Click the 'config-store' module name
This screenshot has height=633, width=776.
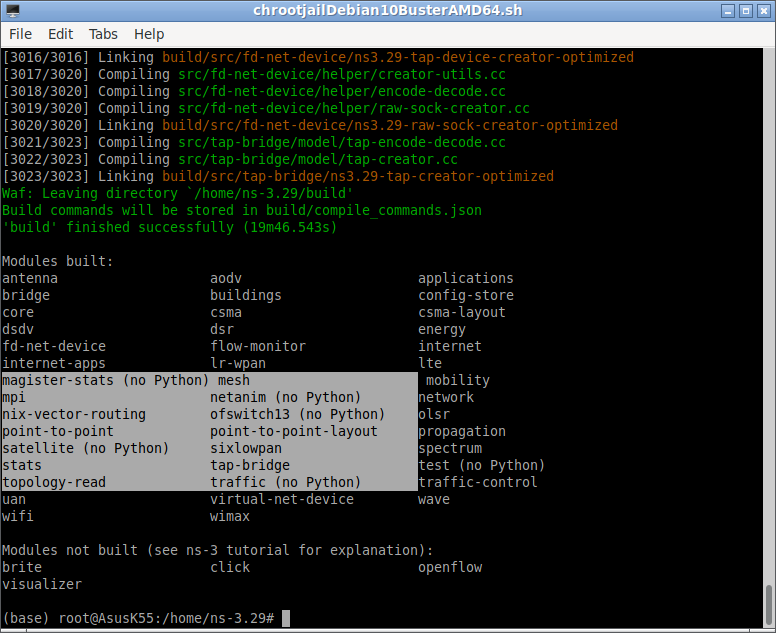coord(466,295)
